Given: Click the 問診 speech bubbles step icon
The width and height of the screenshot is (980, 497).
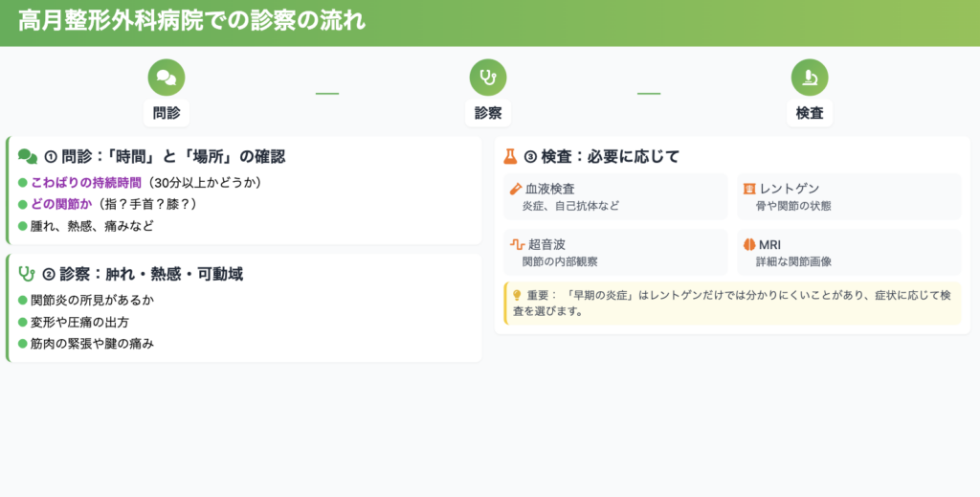Looking at the screenshot, I should coord(167,78).
